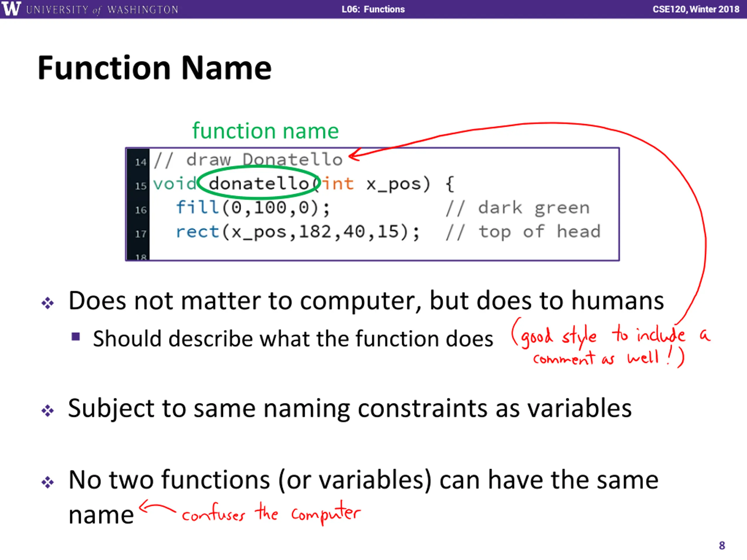This screenshot has width=747, height=560.
Task: Click the 'fill(0,100,0);' code statement
Action: tap(253, 207)
